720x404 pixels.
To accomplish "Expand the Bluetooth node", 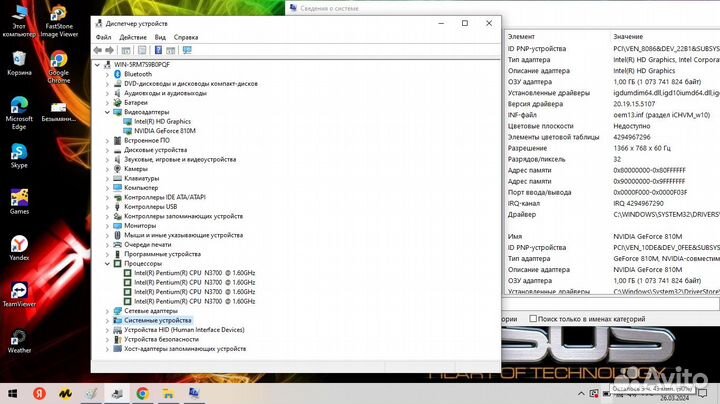I will (x=107, y=74).
